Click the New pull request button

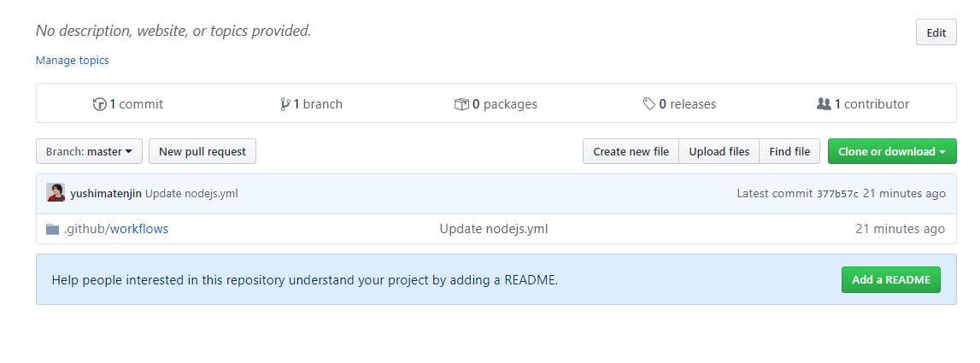click(202, 152)
